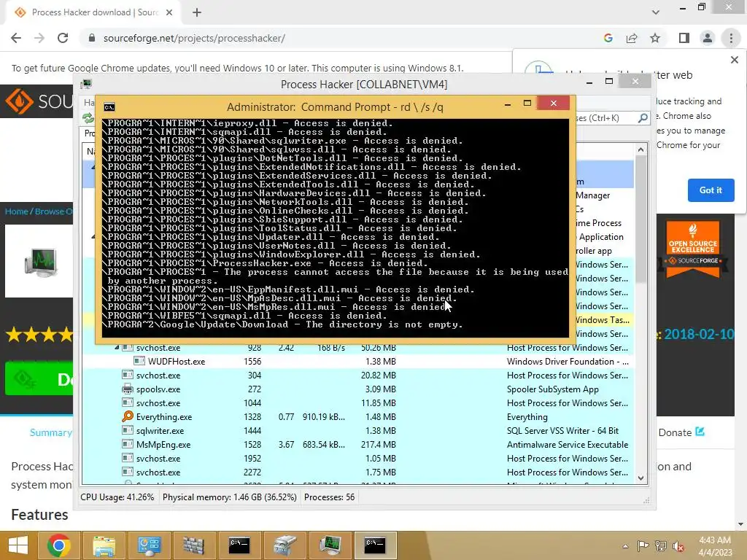Click the CPU Usage status bar entry
747x560 pixels.
pyautogui.click(x=117, y=497)
